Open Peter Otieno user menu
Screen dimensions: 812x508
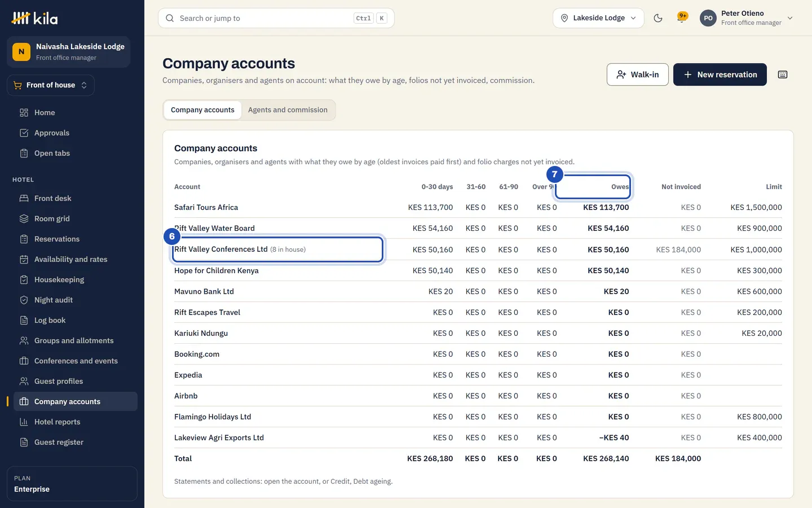point(747,18)
